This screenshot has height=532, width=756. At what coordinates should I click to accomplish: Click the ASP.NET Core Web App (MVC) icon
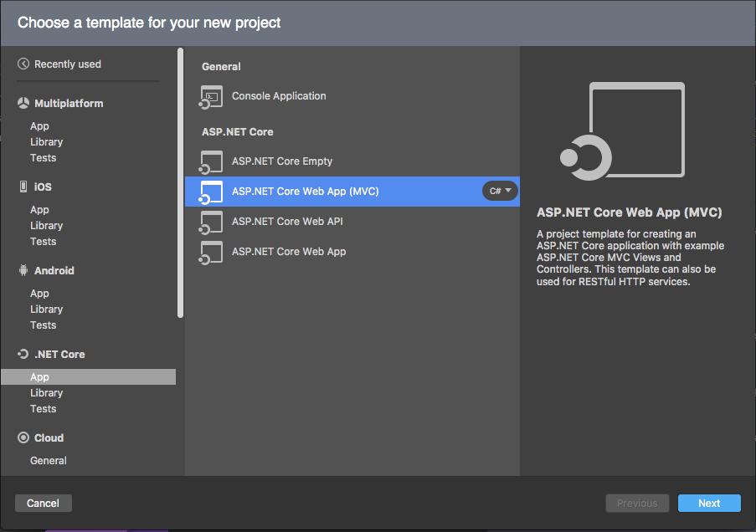point(211,192)
